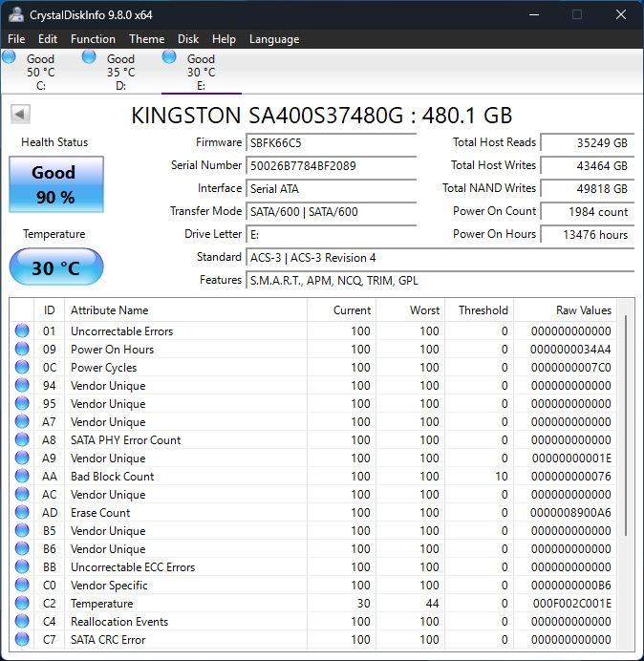Click the Good 90 % health status button
The image size is (644, 661).
tap(56, 184)
